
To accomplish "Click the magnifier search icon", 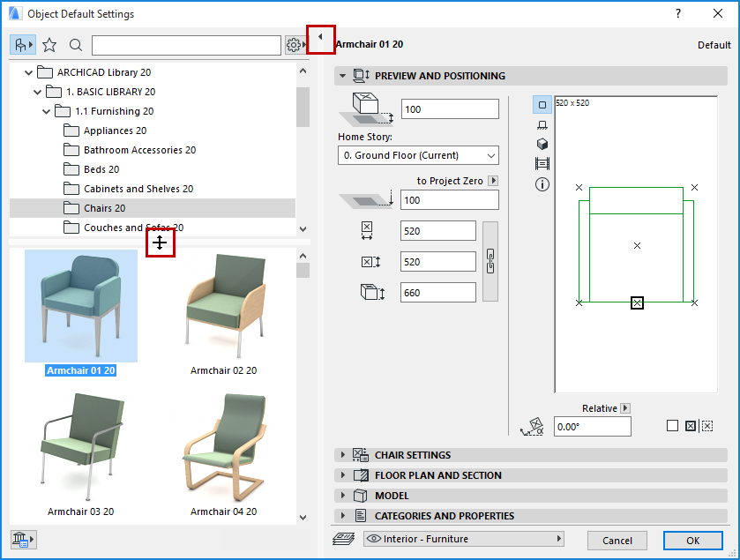I will (76, 45).
